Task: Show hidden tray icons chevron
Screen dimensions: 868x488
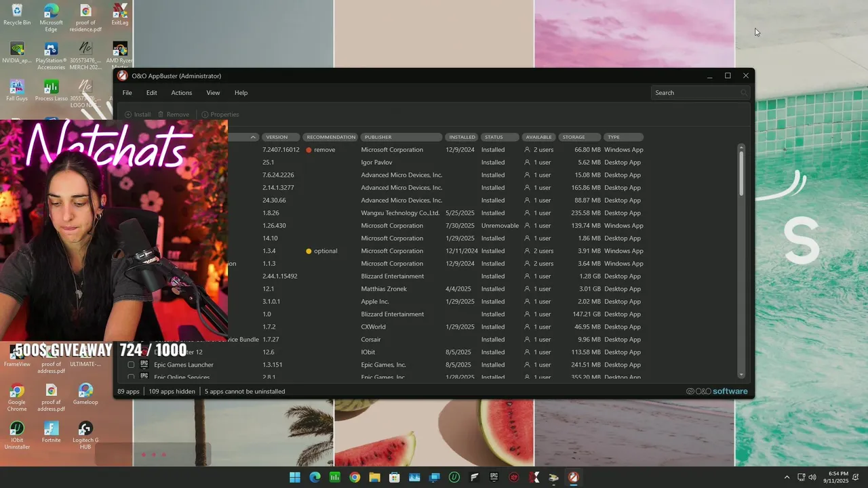Action: point(787,477)
